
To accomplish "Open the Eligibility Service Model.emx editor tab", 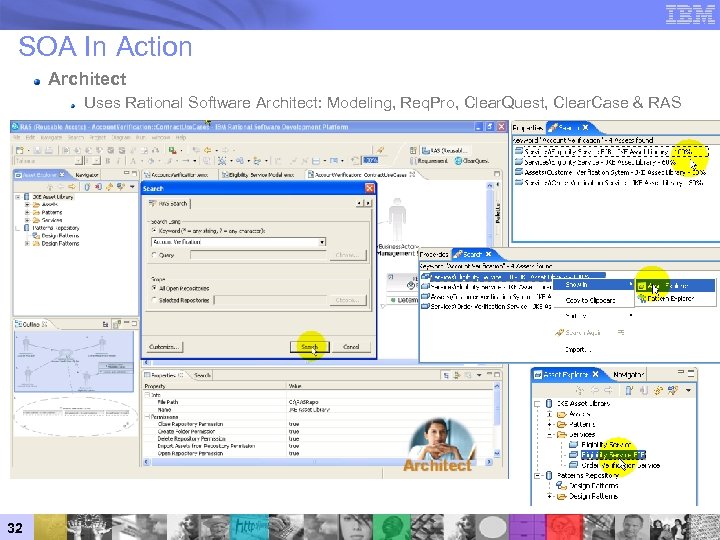I will 258,175.
